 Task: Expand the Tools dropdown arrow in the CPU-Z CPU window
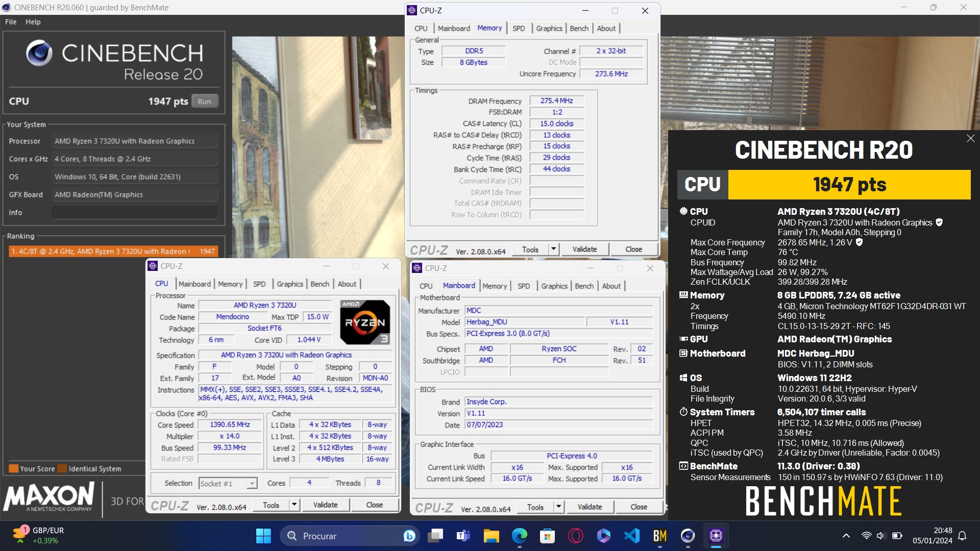click(294, 505)
